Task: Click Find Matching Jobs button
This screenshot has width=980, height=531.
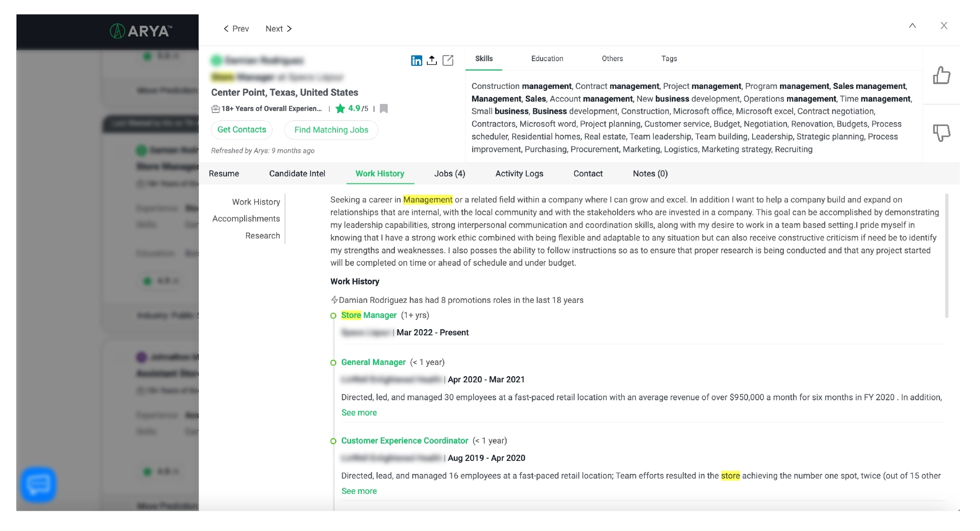Action: point(331,130)
